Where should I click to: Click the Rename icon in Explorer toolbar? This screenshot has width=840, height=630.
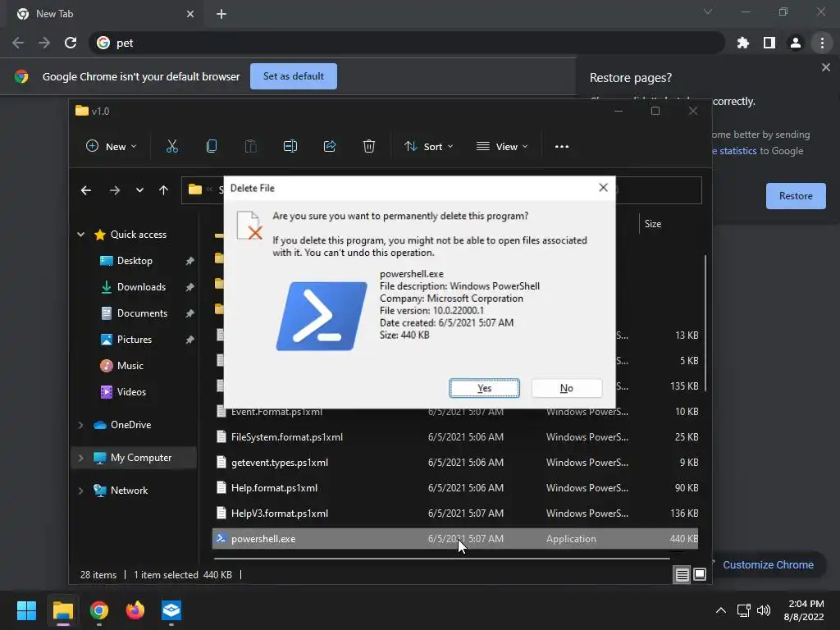coord(290,146)
